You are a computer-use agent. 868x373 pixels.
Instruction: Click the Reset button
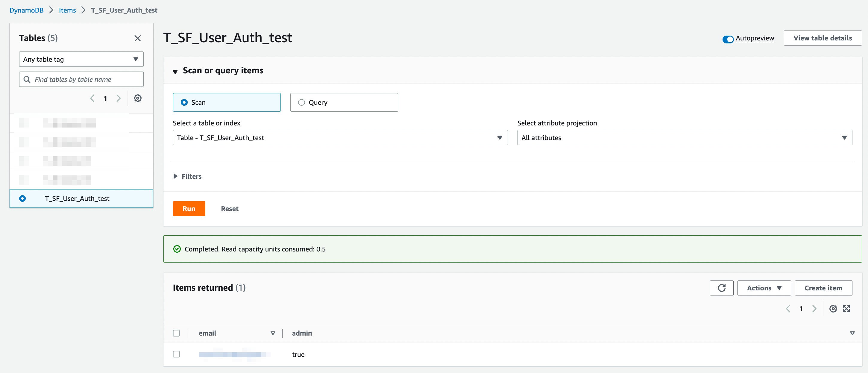coord(230,209)
